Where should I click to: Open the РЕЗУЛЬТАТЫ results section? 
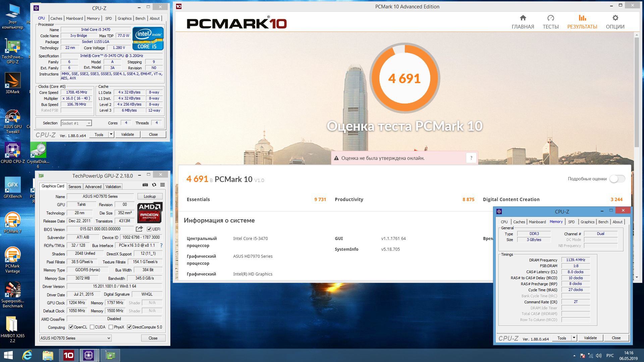click(x=582, y=22)
